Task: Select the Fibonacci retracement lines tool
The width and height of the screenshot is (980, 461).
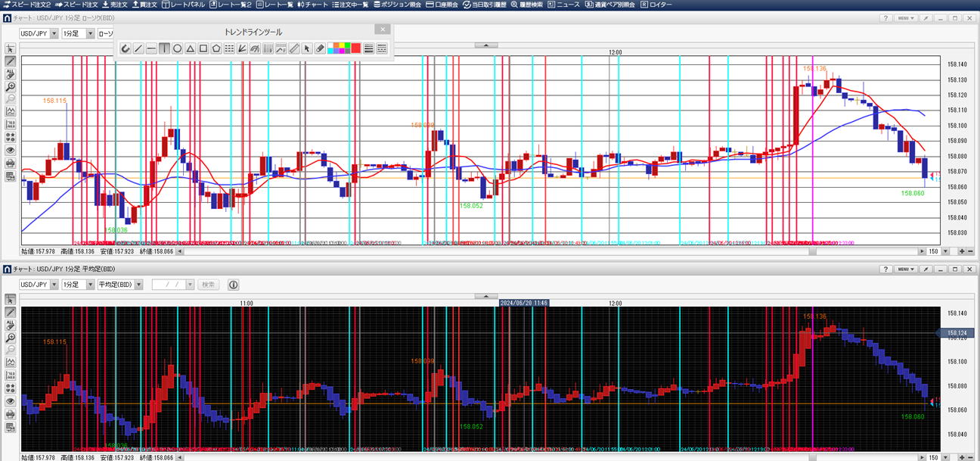Action: click(x=228, y=48)
